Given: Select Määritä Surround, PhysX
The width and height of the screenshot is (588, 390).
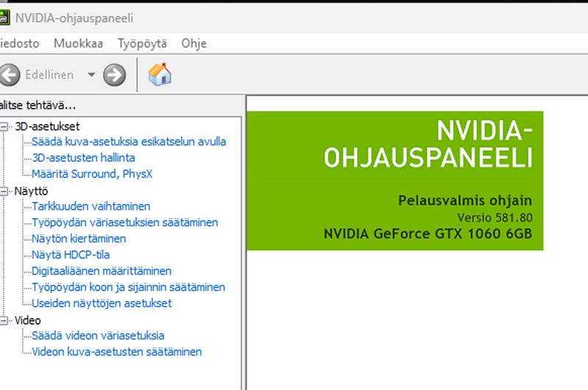Looking at the screenshot, I should click(x=93, y=174).
